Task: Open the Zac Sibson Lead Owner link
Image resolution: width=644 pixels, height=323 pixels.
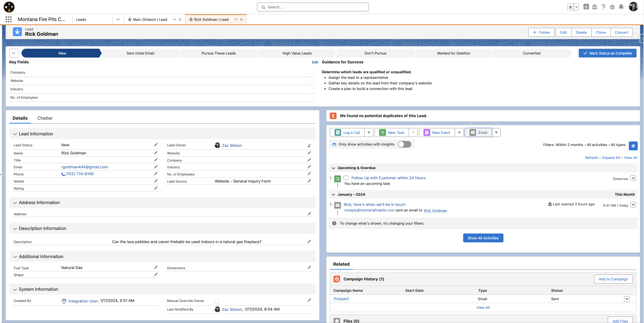Action: point(232,146)
